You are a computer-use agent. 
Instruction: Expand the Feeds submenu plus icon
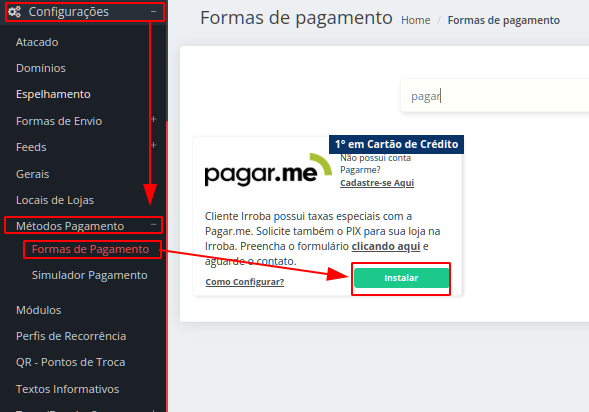(154, 145)
